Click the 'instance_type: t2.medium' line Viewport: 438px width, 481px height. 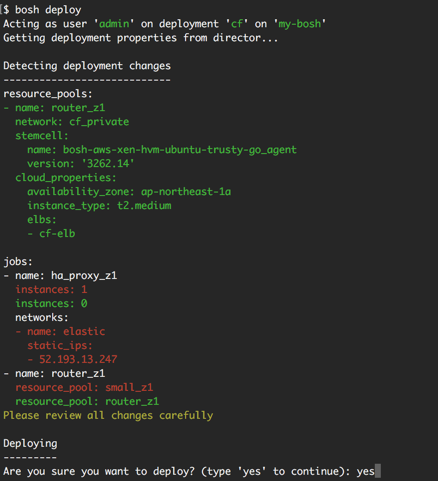(x=99, y=205)
